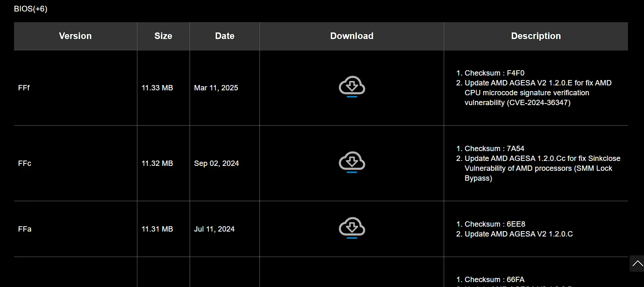
Task: Click the Date column header
Action: point(225,36)
